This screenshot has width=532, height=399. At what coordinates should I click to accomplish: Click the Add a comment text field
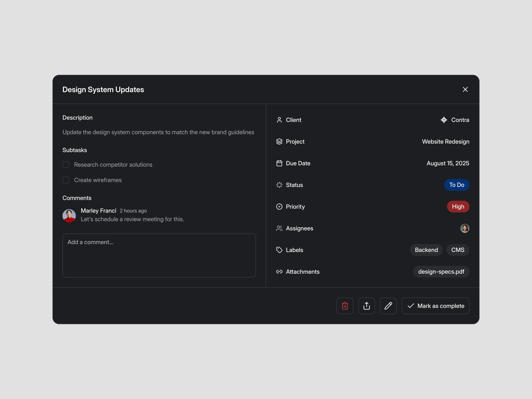159,255
